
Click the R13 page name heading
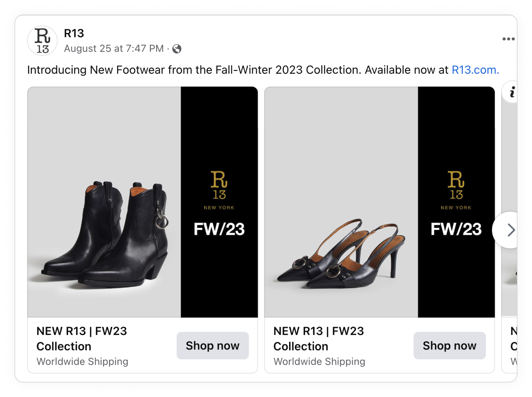[74, 33]
